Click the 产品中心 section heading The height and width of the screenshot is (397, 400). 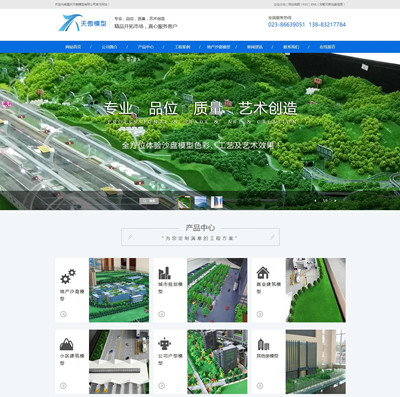[200, 228]
